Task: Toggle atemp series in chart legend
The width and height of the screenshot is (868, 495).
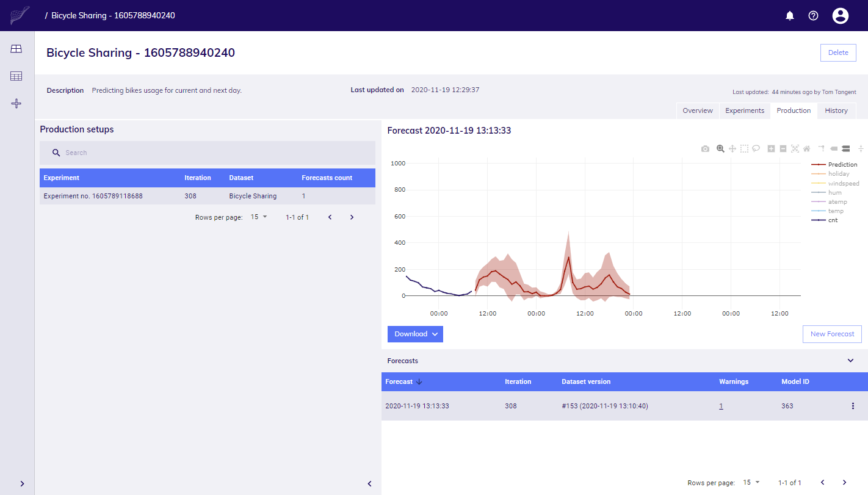Action: (x=829, y=201)
